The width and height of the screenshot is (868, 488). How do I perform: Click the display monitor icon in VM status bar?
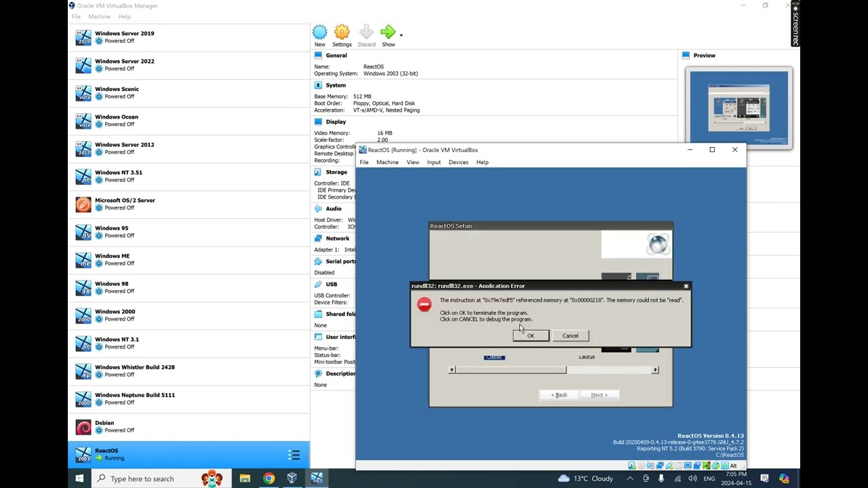coord(688,466)
